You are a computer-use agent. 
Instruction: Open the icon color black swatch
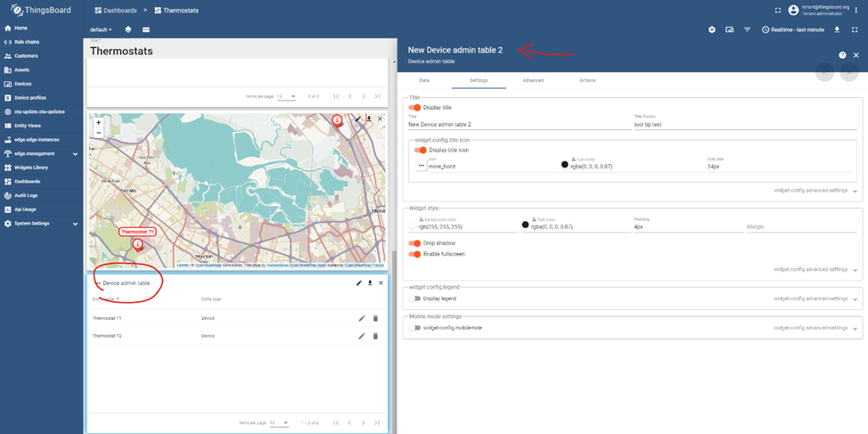tap(565, 164)
